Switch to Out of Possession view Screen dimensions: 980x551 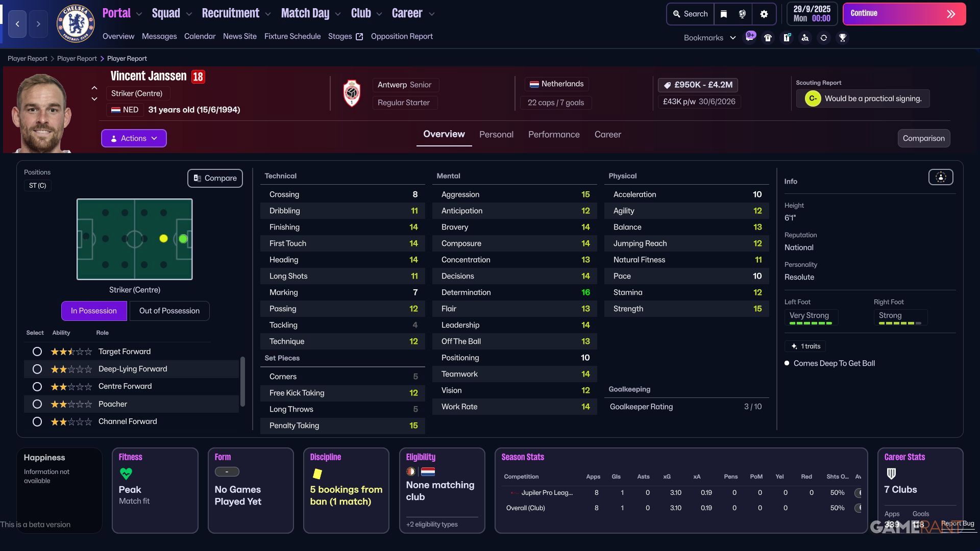pyautogui.click(x=169, y=310)
